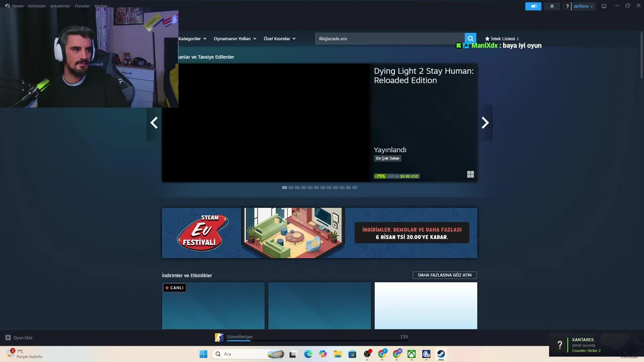Click the Yayınlandı label on featured game
The image size is (644, 362).
(x=390, y=150)
